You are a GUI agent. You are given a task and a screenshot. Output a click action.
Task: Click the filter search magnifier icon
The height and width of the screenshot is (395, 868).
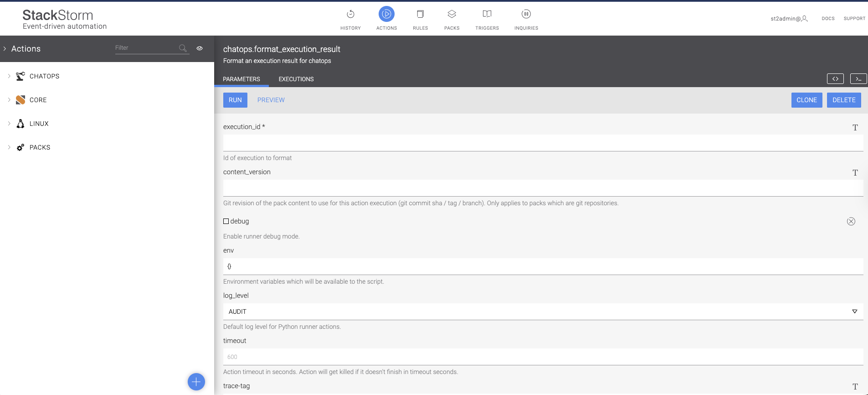183,48
